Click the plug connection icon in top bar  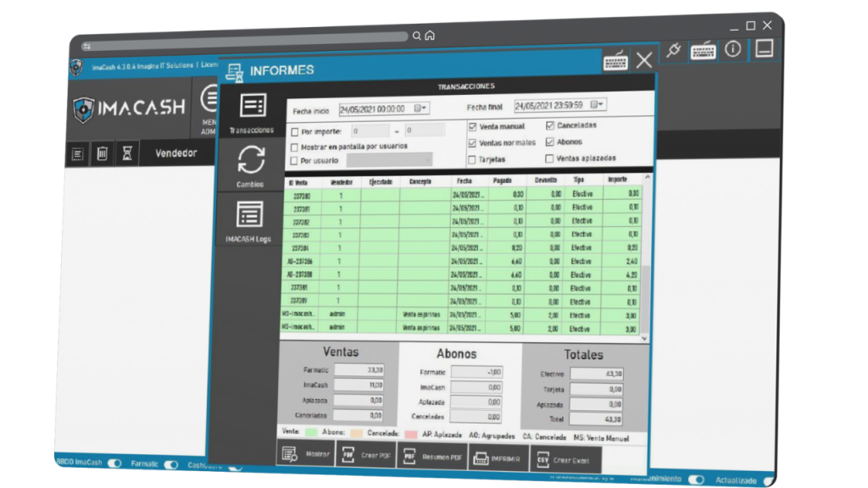coord(674,50)
